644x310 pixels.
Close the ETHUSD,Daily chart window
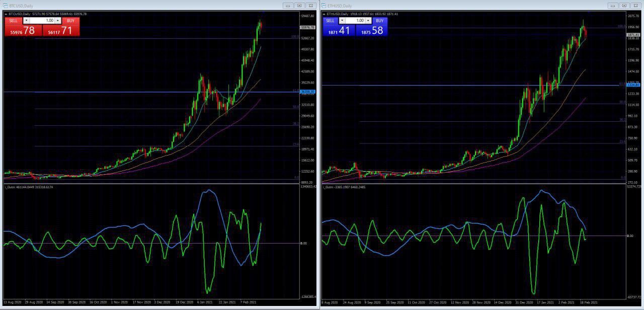pos(636,5)
